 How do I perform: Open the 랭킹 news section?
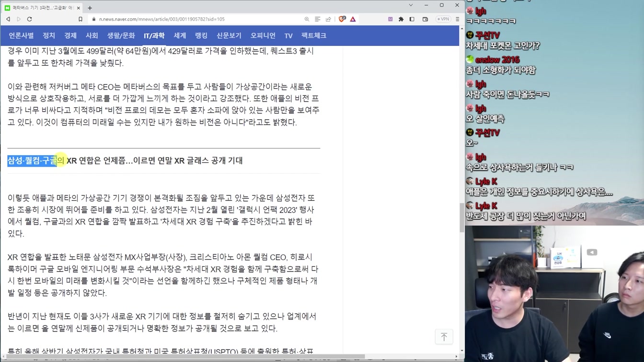201,35
